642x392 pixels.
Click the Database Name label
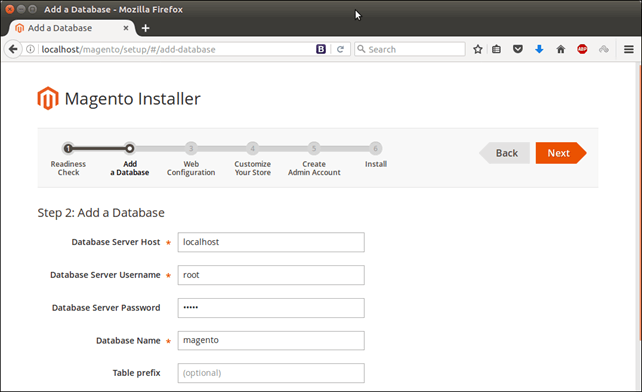128,340
